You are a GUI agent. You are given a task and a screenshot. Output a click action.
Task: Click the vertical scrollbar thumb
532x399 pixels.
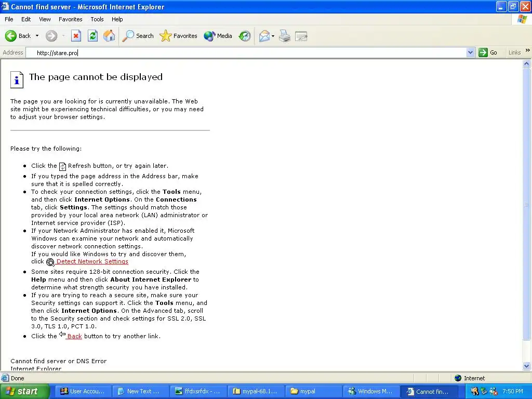tap(527, 204)
